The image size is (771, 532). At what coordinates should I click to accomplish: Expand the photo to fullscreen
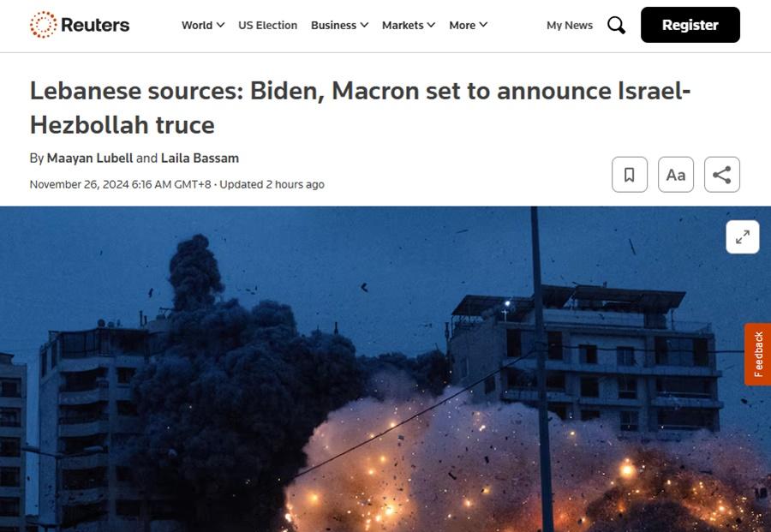(x=743, y=237)
